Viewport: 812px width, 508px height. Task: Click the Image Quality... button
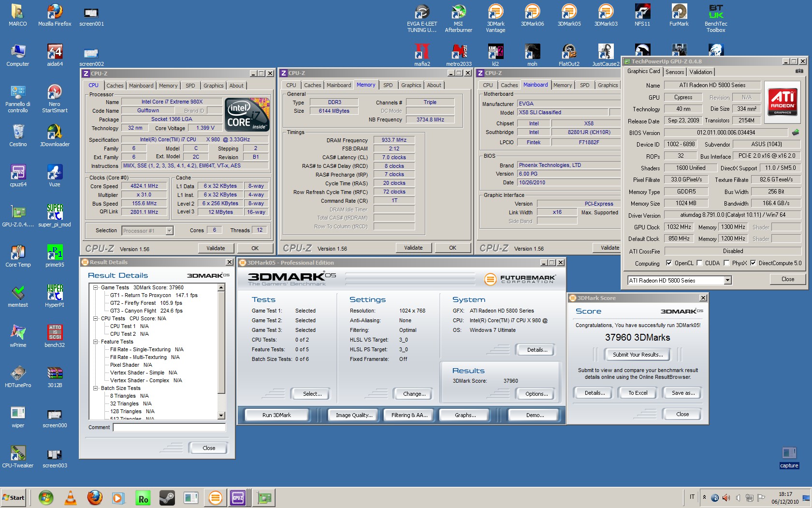pos(354,415)
